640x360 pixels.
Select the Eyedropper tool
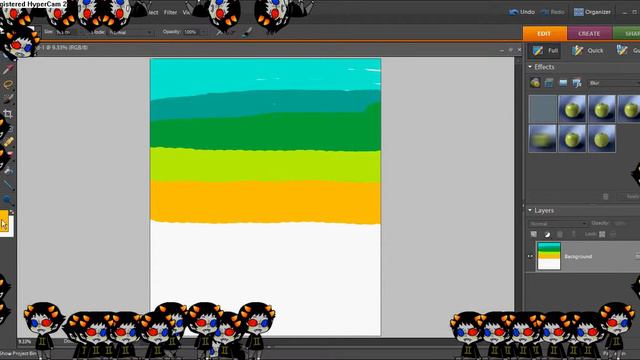tap(8, 69)
